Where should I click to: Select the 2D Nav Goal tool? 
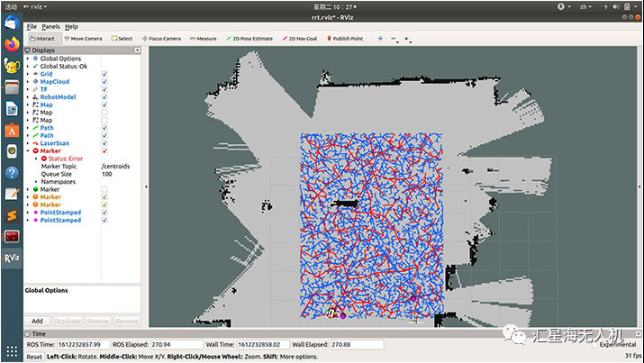coord(300,39)
